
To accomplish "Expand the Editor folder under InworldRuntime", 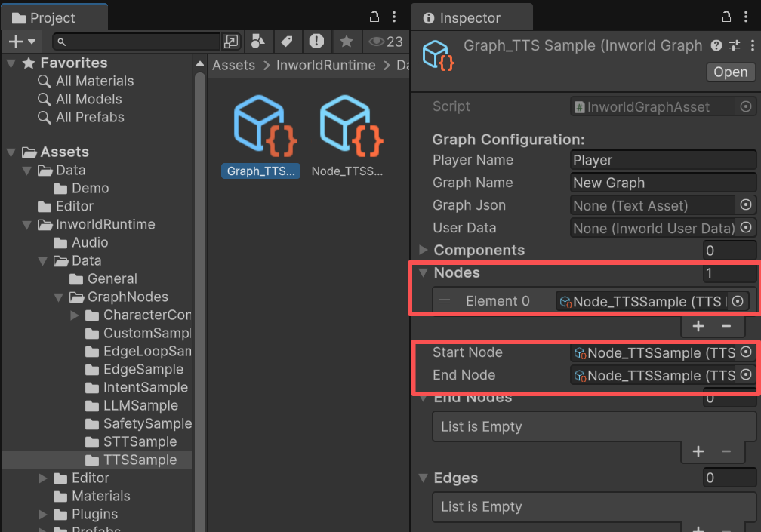I will click(43, 478).
